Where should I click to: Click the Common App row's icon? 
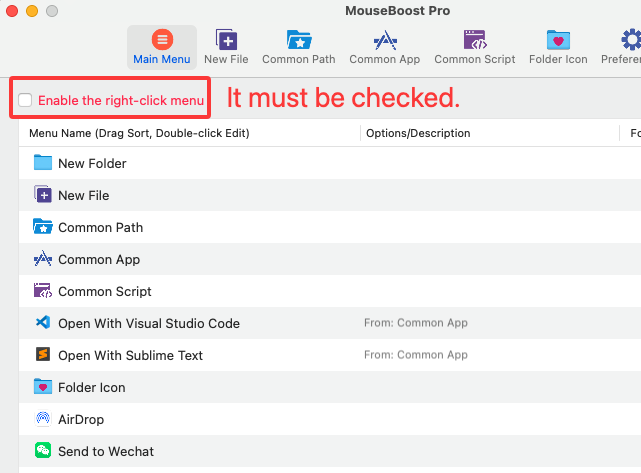pos(43,258)
